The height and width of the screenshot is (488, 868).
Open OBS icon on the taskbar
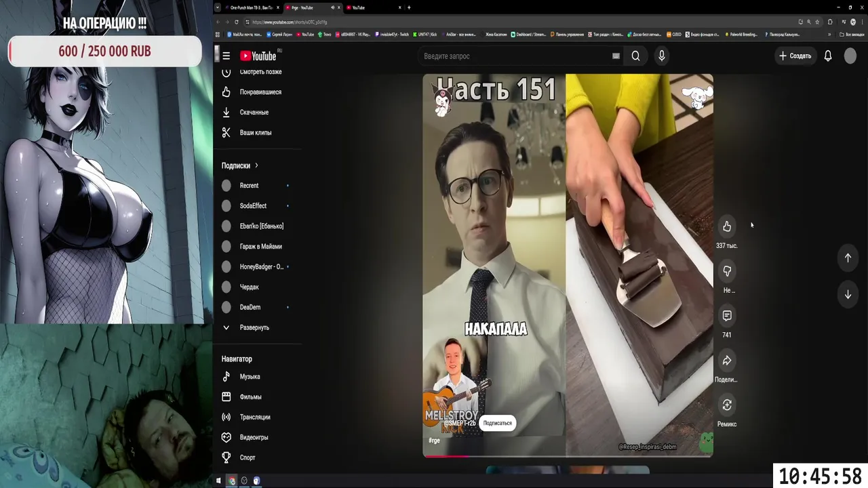tap(244, 481)
